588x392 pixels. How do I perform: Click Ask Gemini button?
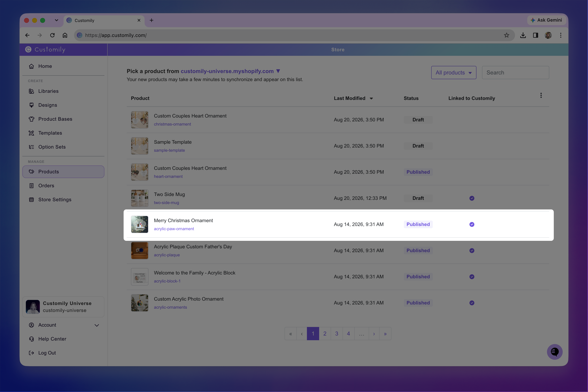pyautogui.click(x=546, y=20)
